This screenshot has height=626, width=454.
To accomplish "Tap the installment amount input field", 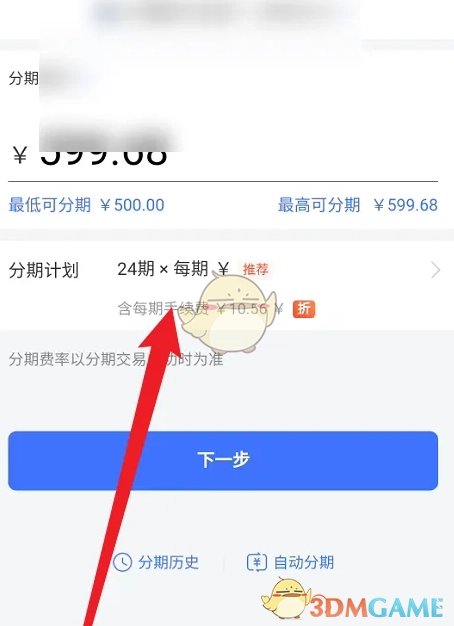I will coord(223,154).
